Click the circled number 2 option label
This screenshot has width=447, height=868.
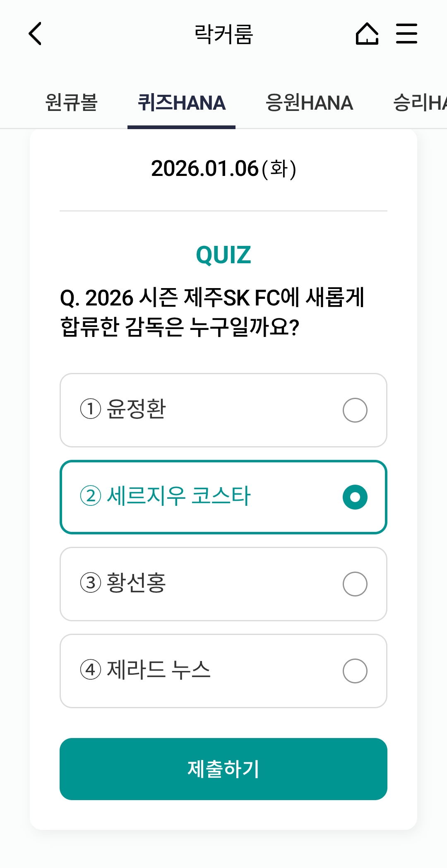tap(91, 496)
